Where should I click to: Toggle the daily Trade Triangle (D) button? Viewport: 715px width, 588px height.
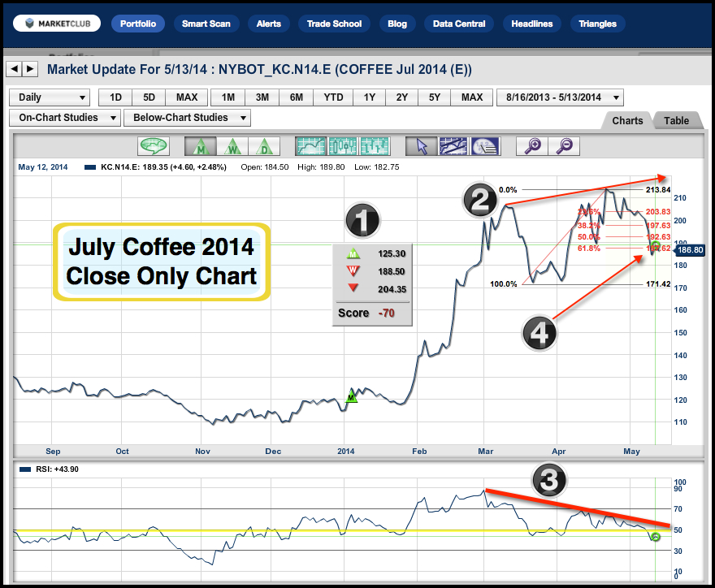[264, 146]
